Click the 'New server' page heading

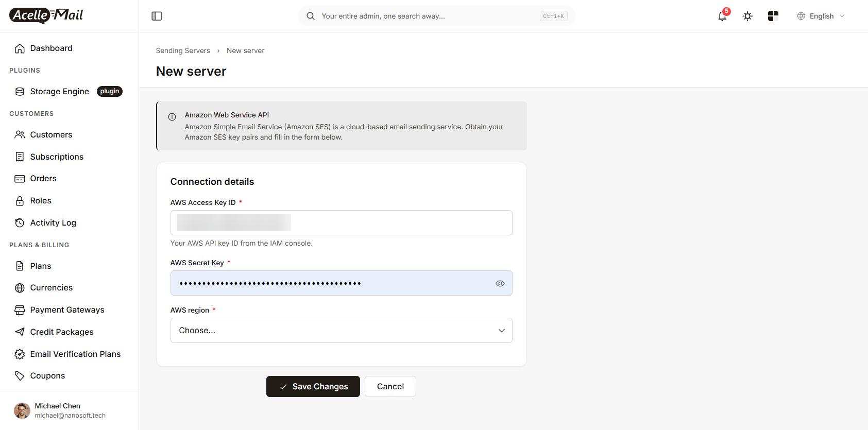click(191, 71)
